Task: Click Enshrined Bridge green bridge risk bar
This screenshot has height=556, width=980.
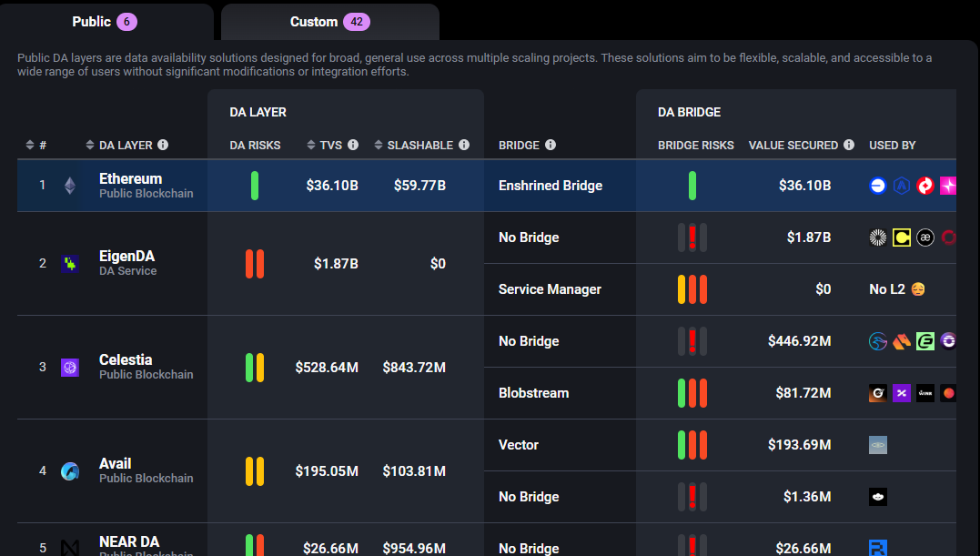Action: click(692, 186)
